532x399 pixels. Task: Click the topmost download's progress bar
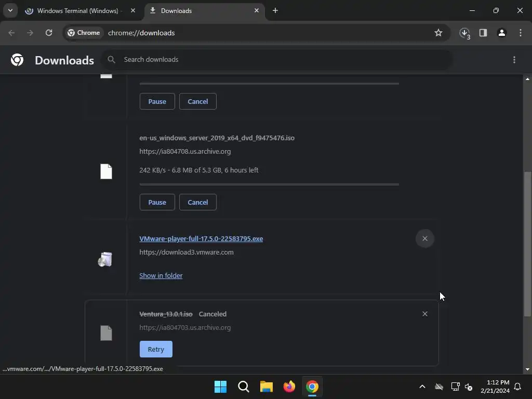click(x=269, y=84)
